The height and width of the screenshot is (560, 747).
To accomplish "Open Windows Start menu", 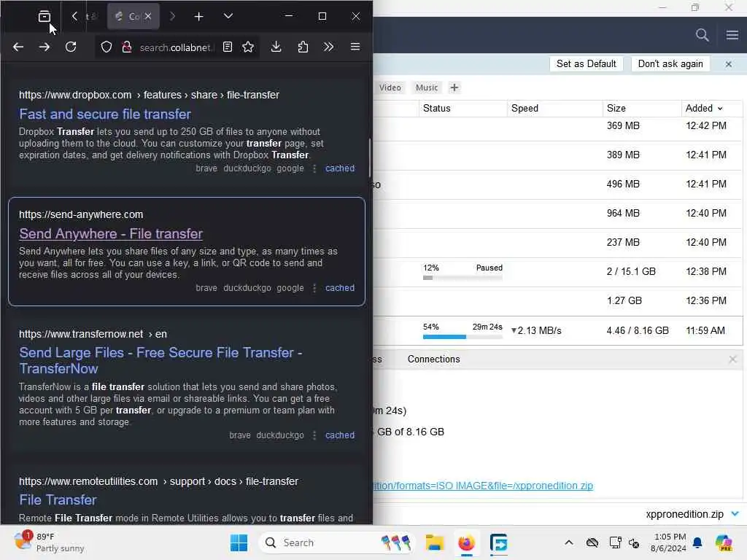I will pyautogui.click(x=239, y=542).
